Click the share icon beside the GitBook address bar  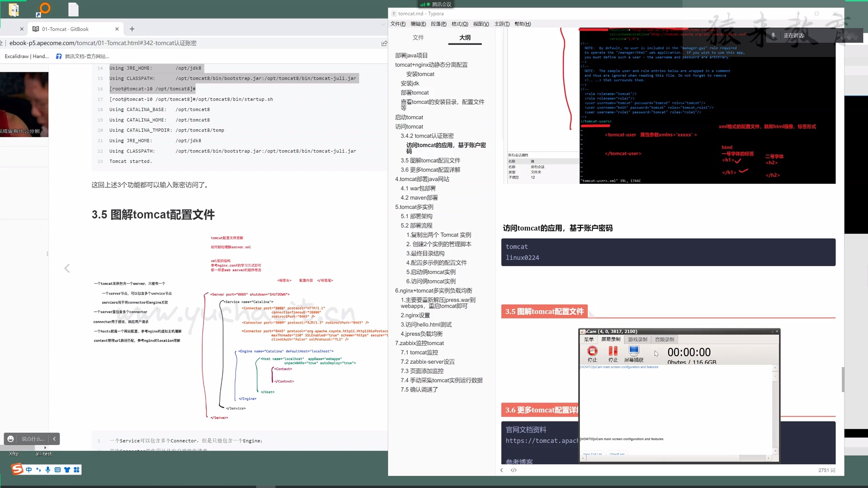pyautogui.click(x=385, y=43)
